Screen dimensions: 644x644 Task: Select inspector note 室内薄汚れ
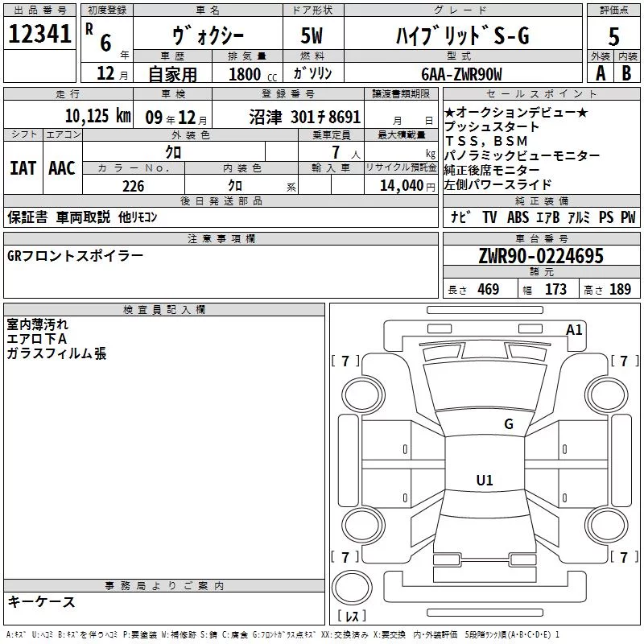38,324
